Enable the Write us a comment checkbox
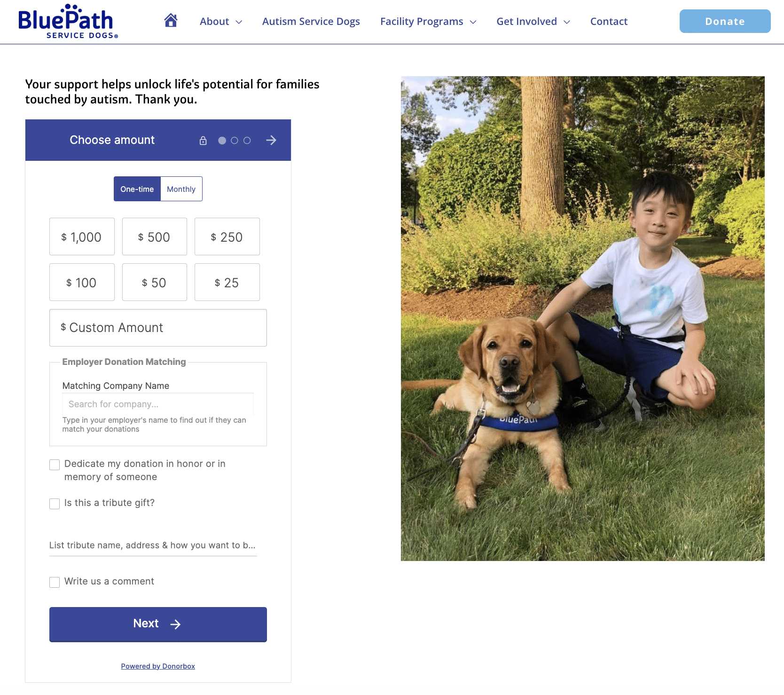Screen dimensions: 784x695 click(x=55, y=582)
